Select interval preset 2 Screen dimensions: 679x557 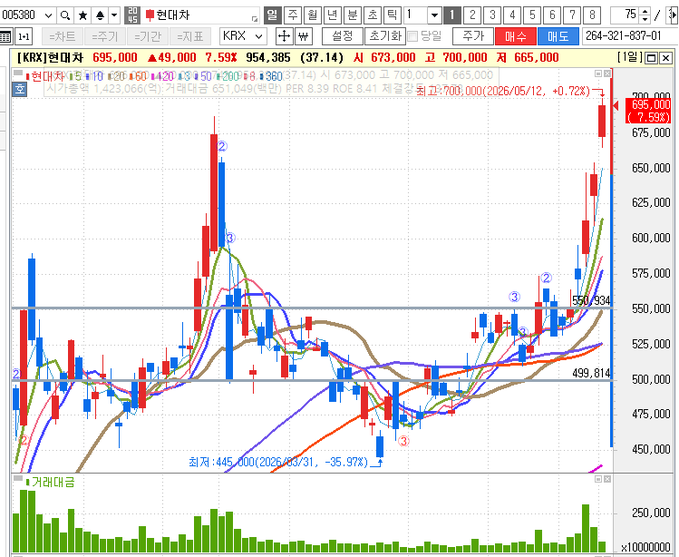coord(472,16)
